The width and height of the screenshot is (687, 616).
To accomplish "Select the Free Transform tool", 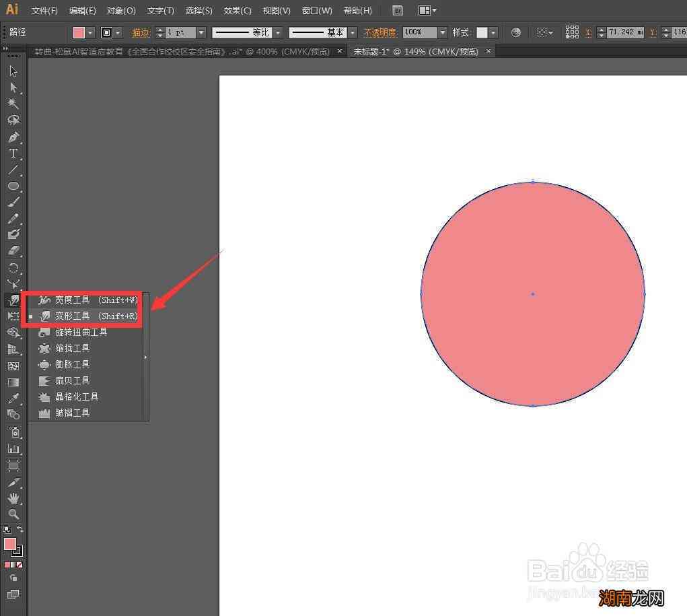I will (x=13, y=316).
